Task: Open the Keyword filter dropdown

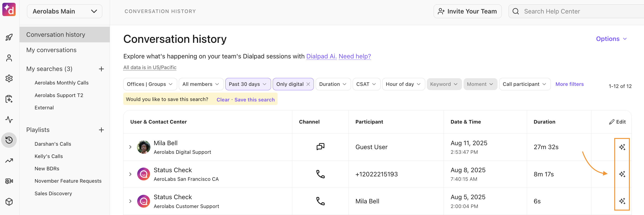Action: [444, 84]
